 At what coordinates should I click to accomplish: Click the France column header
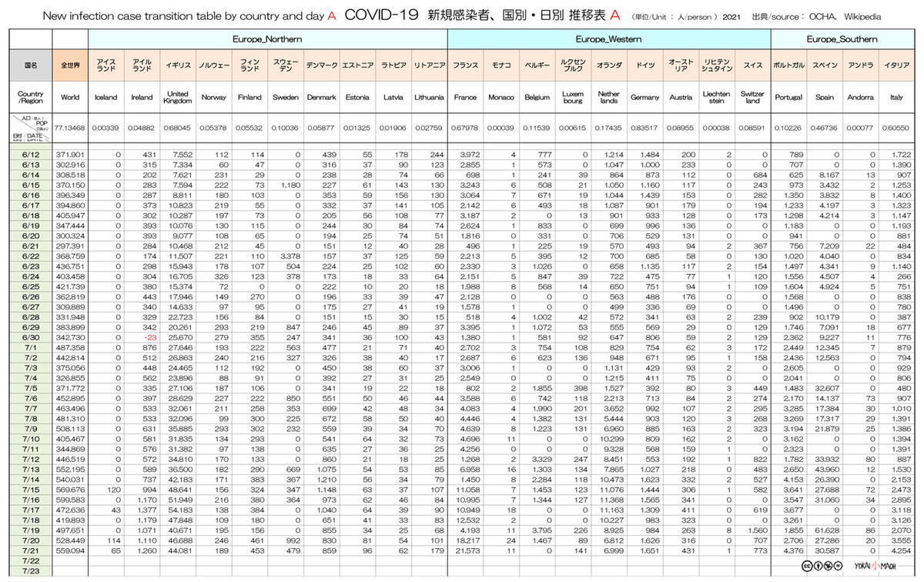pyautogui.click(x=466, y=98)
